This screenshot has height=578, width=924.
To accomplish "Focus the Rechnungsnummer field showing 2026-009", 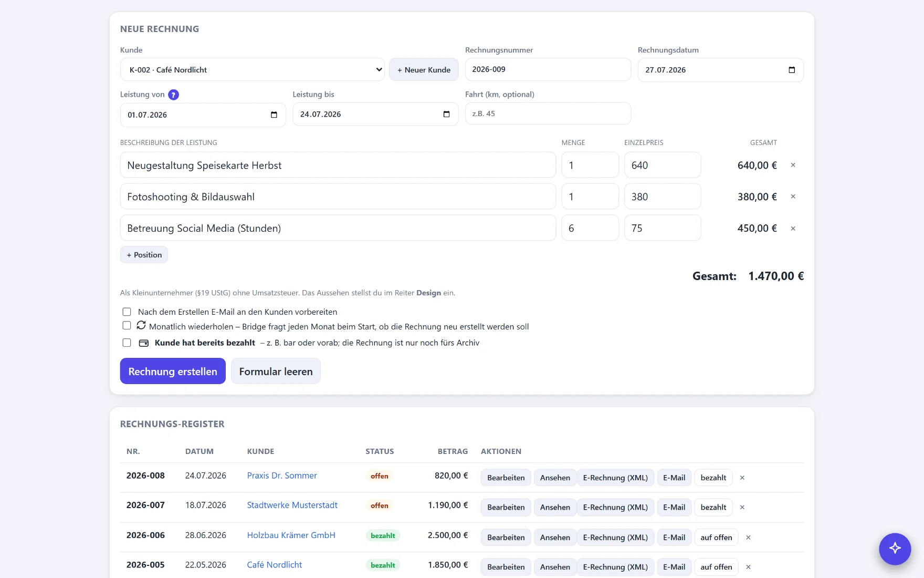I will (x=548, y=69).
